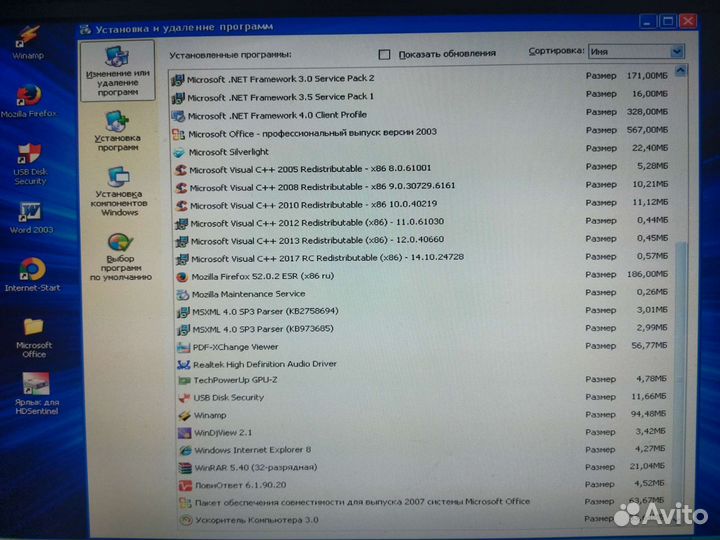720x540 pixels.
Task: Click WinRAR 5.40 list icon
Action: click(x=185, y=468)
